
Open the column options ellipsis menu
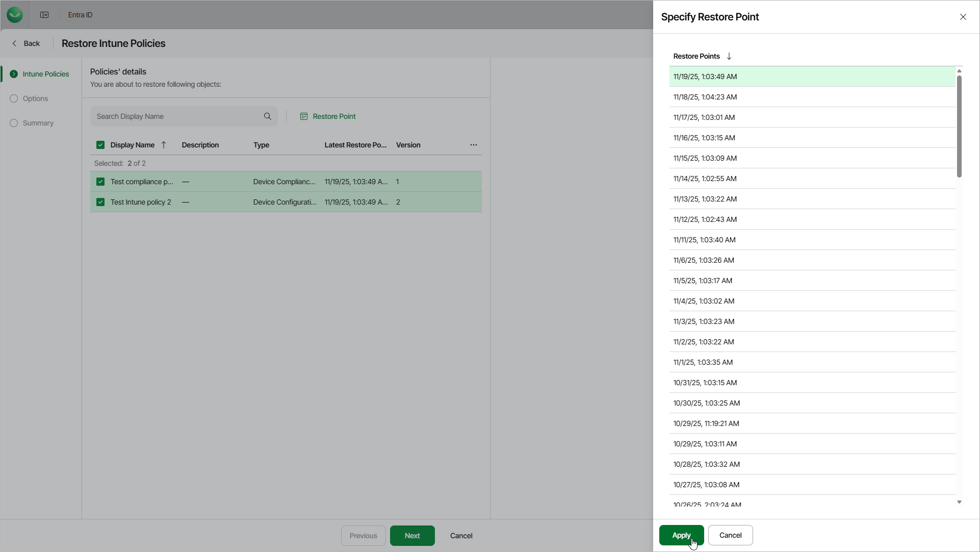(x=474, y=145)
